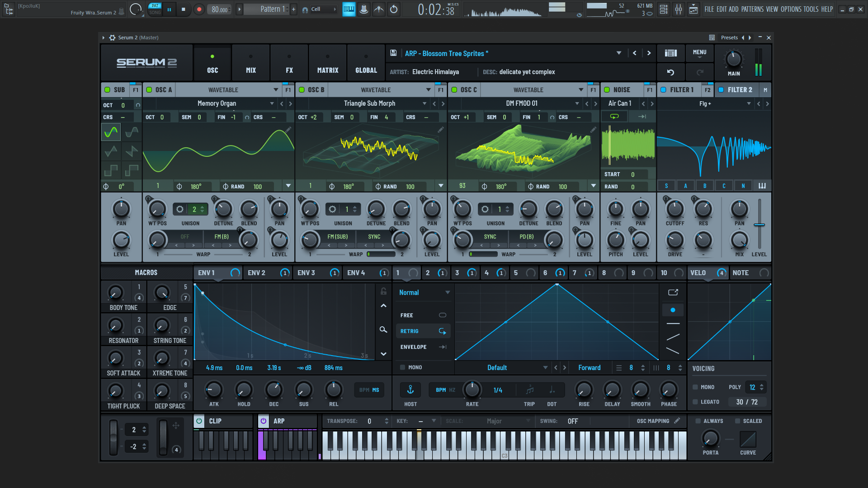Click the FL Studio stop button

click(x=183, y=9)
